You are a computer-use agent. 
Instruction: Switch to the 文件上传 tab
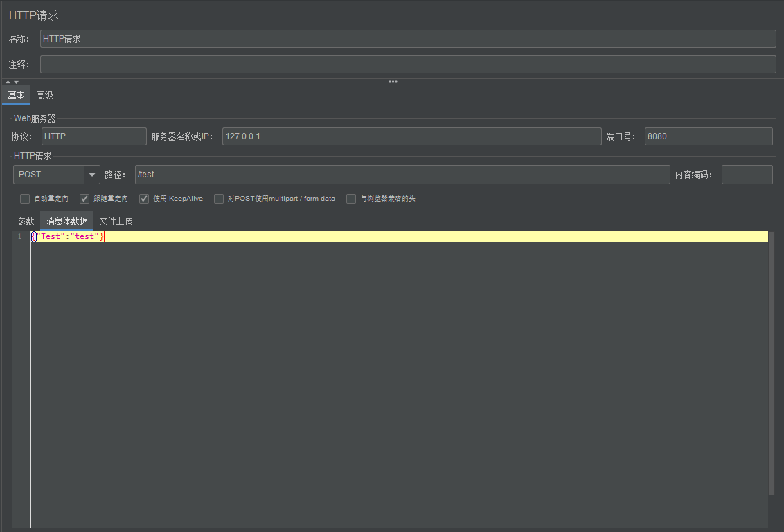tap(116, 221)
